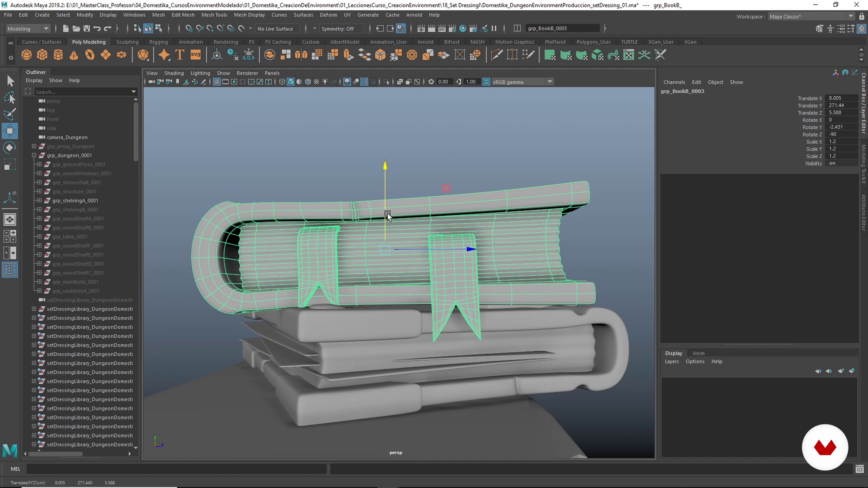Open the Edit Mesh menu
Screen dimensions: 868x488
[183, 15]
